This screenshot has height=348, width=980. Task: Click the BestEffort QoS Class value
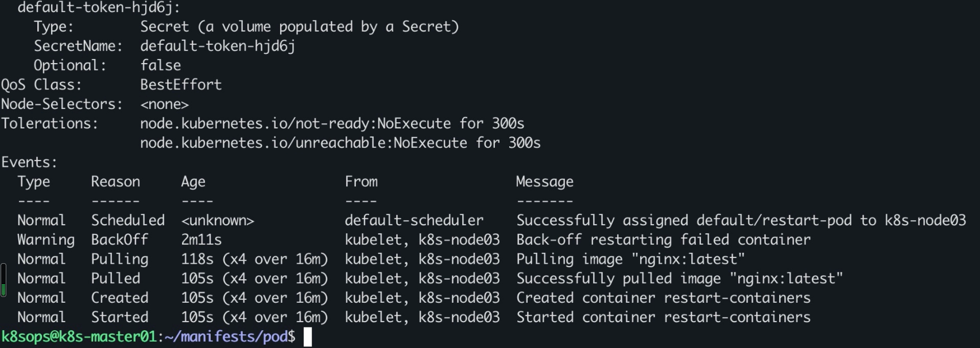(x=181, y=85)
